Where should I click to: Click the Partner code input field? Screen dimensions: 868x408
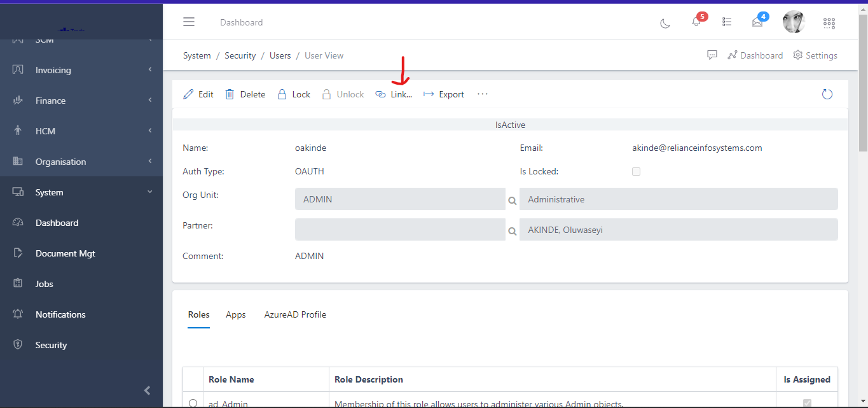(400, 230)
